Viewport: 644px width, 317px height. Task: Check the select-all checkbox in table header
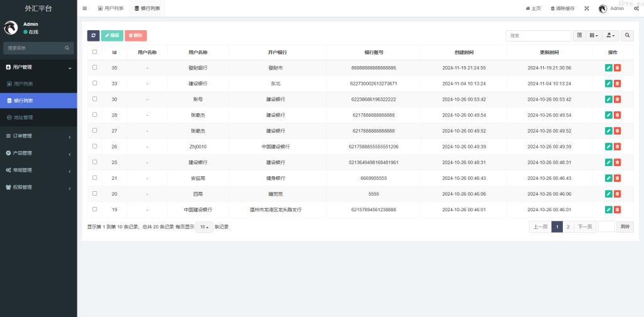(95, 52)
